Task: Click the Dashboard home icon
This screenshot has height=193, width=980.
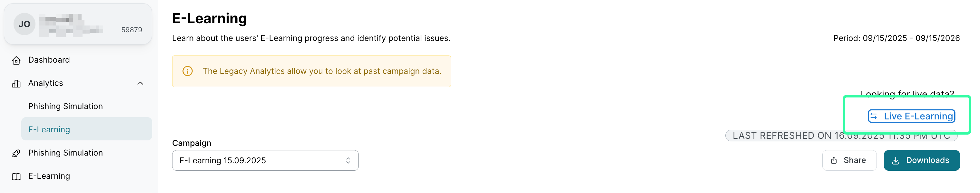Action: tap(16, 61)
